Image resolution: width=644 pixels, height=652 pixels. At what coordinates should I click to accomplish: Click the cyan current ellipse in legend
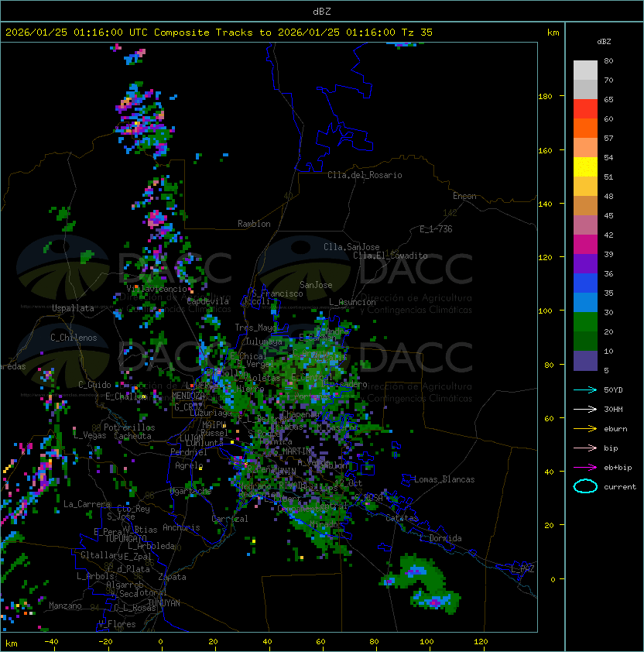coord(585,486)
